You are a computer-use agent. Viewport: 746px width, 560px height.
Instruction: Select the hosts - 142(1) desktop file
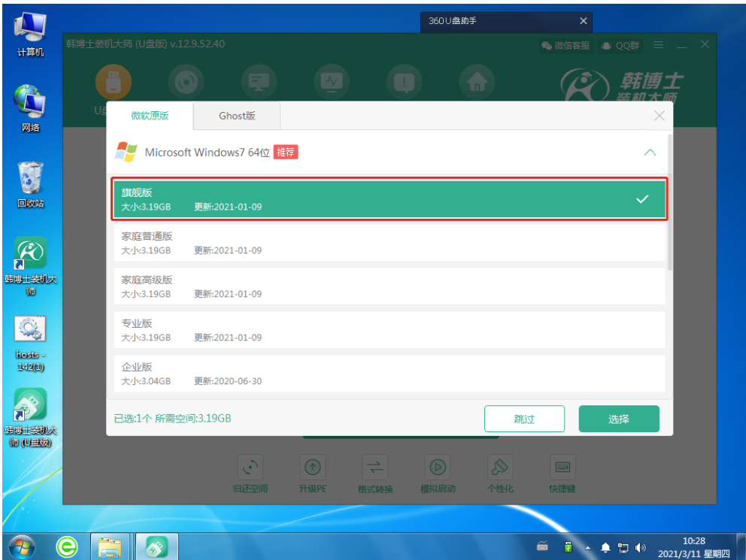point(30,344)
